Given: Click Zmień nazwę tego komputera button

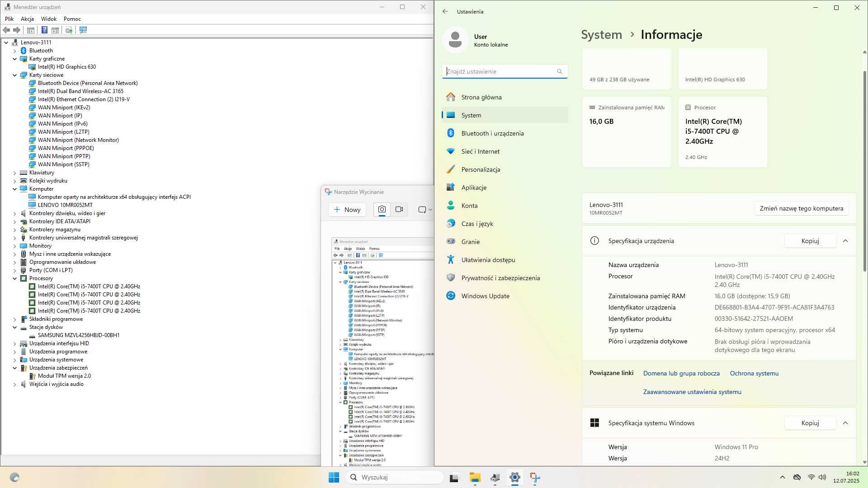Looking at the screenshot, I should pos(801,208).
